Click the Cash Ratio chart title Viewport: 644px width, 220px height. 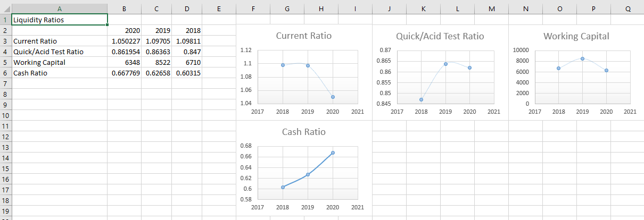[x=304, y=132]
